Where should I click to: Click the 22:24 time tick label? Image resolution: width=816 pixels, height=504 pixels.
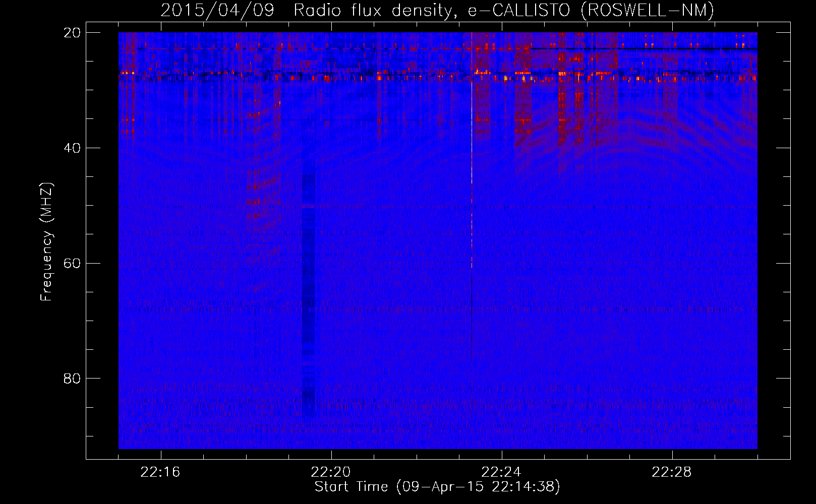501,472
